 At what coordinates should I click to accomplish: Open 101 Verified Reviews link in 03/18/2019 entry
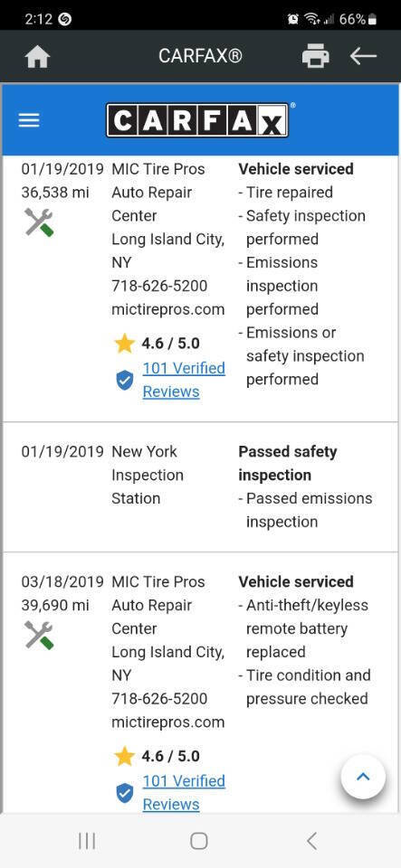coord(184,793)
